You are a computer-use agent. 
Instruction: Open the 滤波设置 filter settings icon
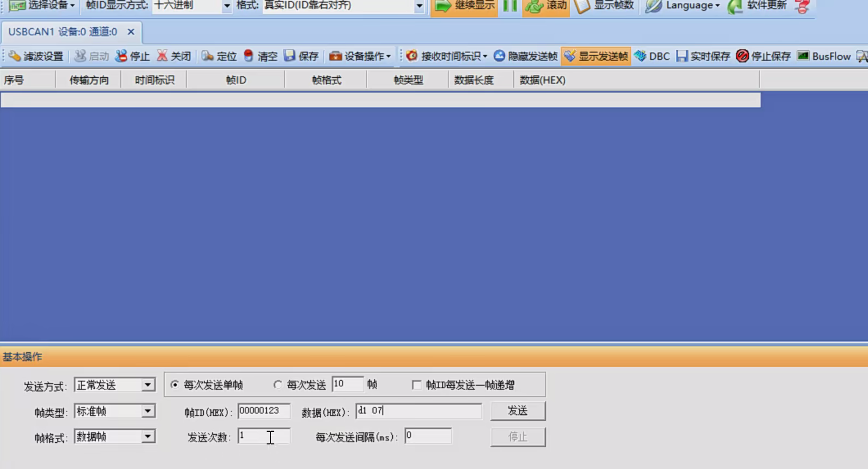15,56
